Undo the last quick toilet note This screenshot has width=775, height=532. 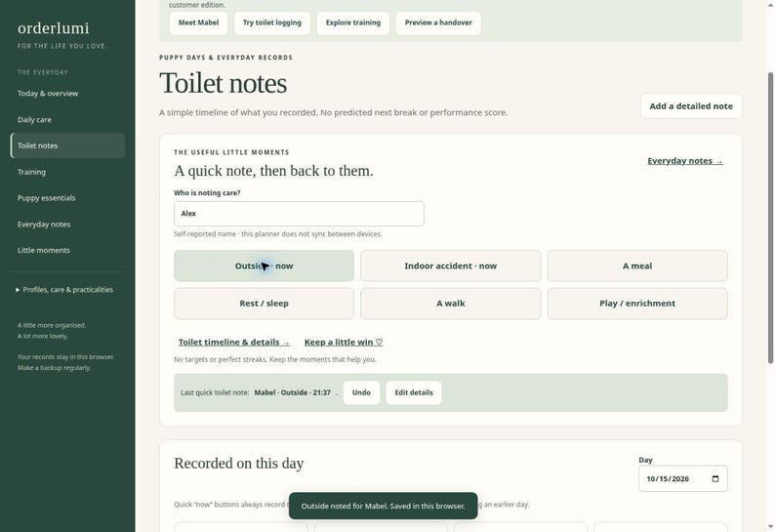[361, 392]
